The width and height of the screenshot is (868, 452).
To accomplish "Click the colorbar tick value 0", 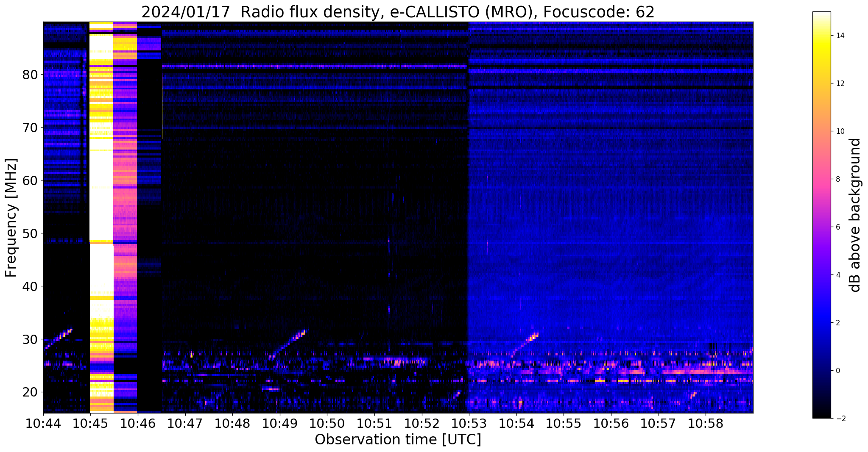I will coord(838,371).
